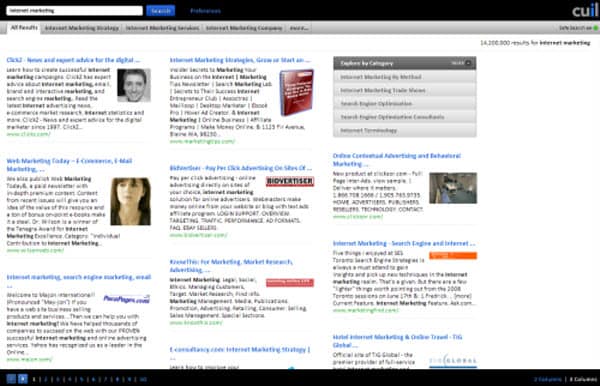Image resolution: width=600 pixels, height=386 pixels.
Task: Open the Bidvertiser logo image
Action: [x=290, y=181]
